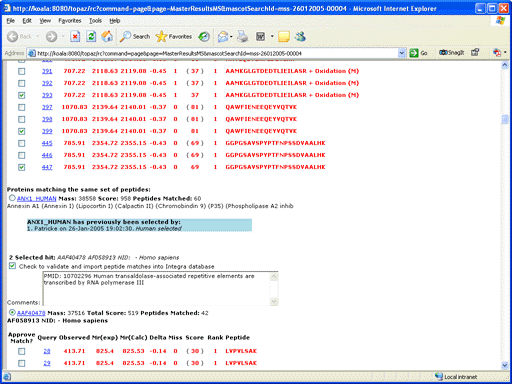
Task: Launch the SnagIt toolbar button
Action: coord(451,53)
